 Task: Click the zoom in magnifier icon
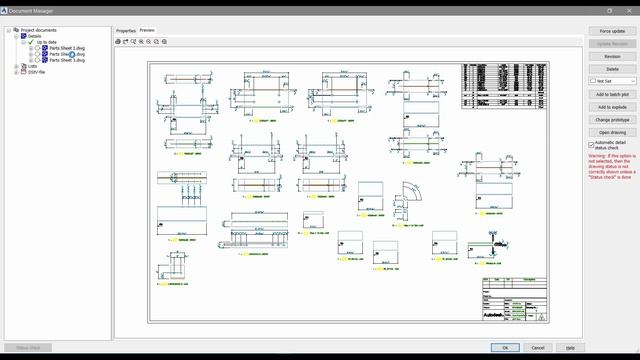[x=141, y=42]
